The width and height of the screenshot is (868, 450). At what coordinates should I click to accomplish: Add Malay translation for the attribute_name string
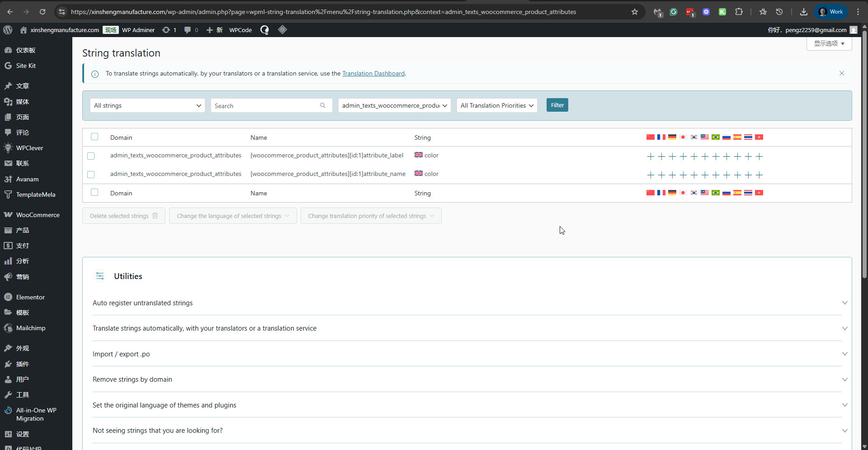point(705,175)
